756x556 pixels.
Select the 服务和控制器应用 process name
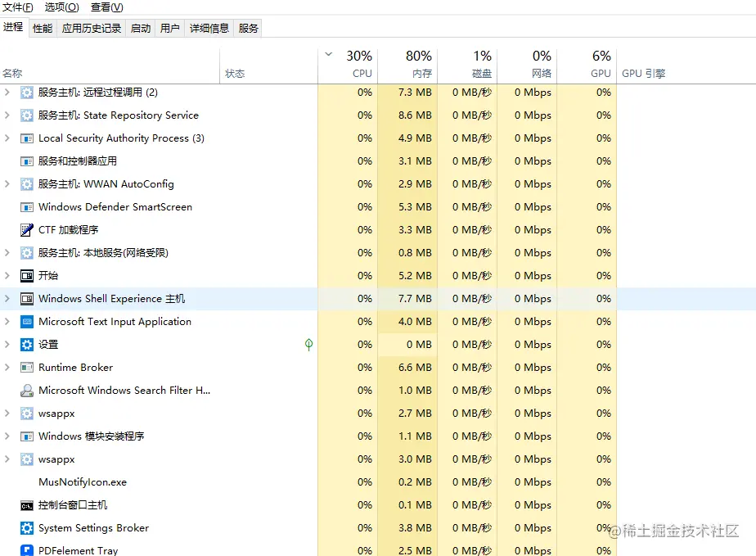[78, 161]
